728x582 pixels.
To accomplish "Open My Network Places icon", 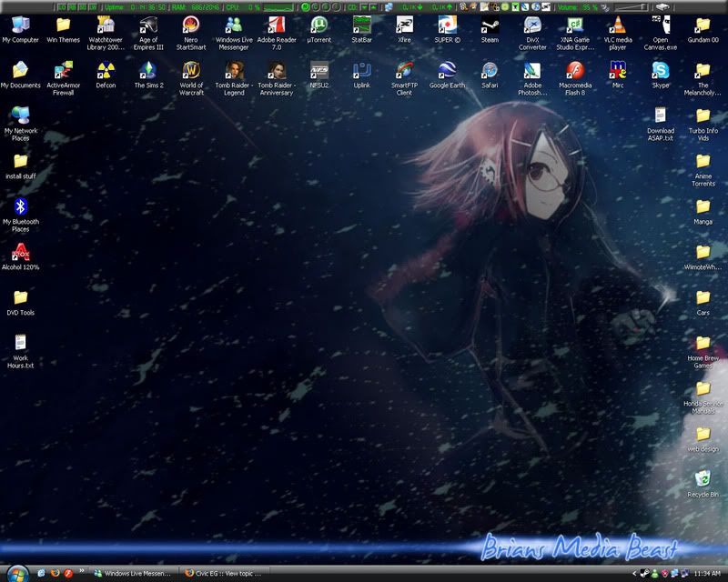I will pyautogui.click(x=20, y=124).
